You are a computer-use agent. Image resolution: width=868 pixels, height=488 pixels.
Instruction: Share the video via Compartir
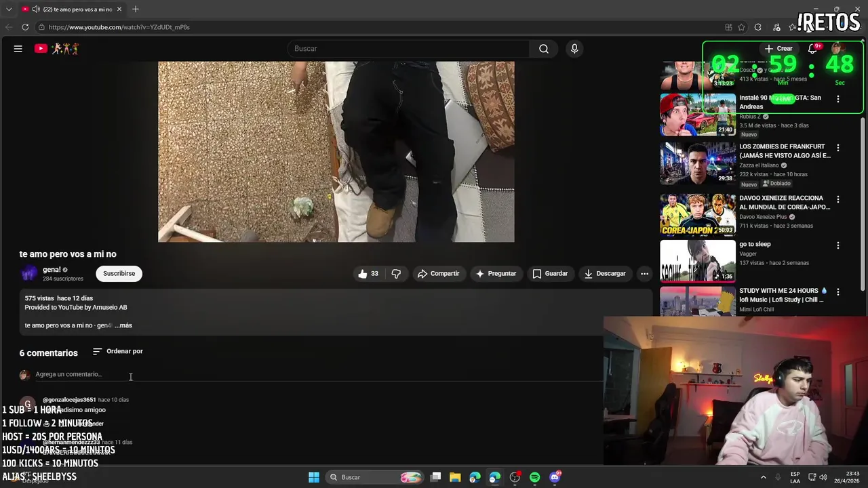click(x=438, y=274)
